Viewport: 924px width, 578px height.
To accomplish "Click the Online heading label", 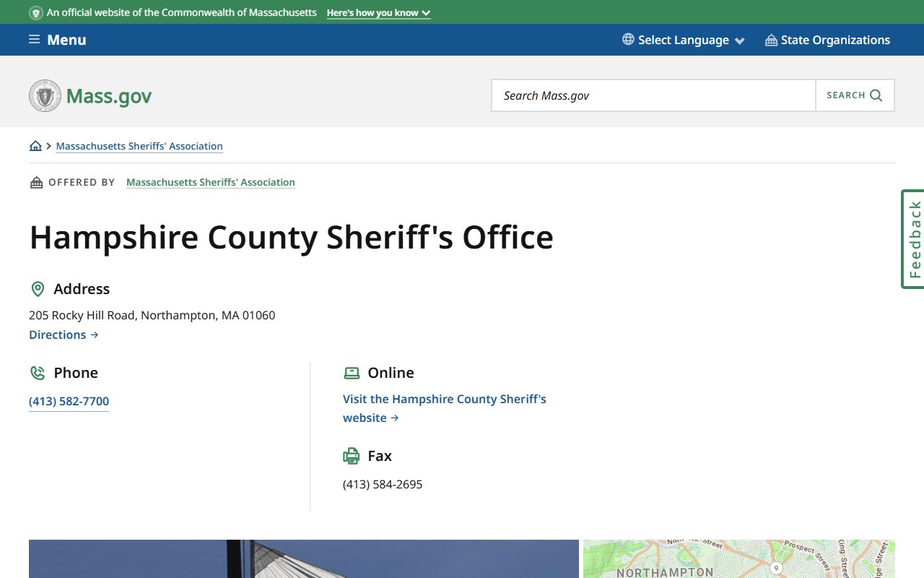I will click(391, 373).
